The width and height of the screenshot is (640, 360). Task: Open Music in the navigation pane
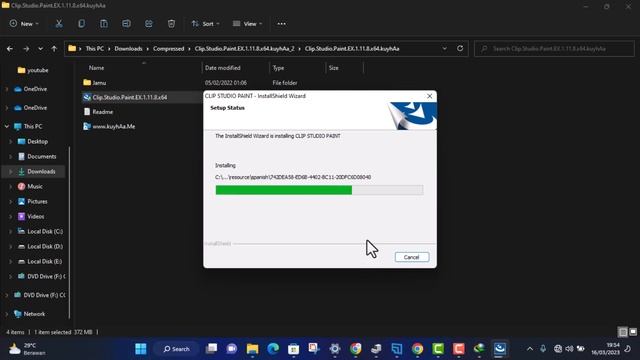pyautogui.click(x=30, y=186)
